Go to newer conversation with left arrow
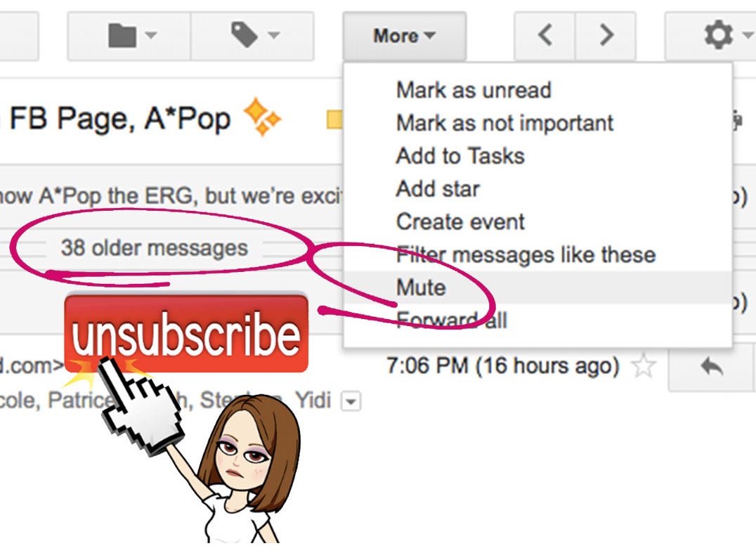Image resolution: width=756 pixels, height=553 pixels. click(x=545, y=36)
